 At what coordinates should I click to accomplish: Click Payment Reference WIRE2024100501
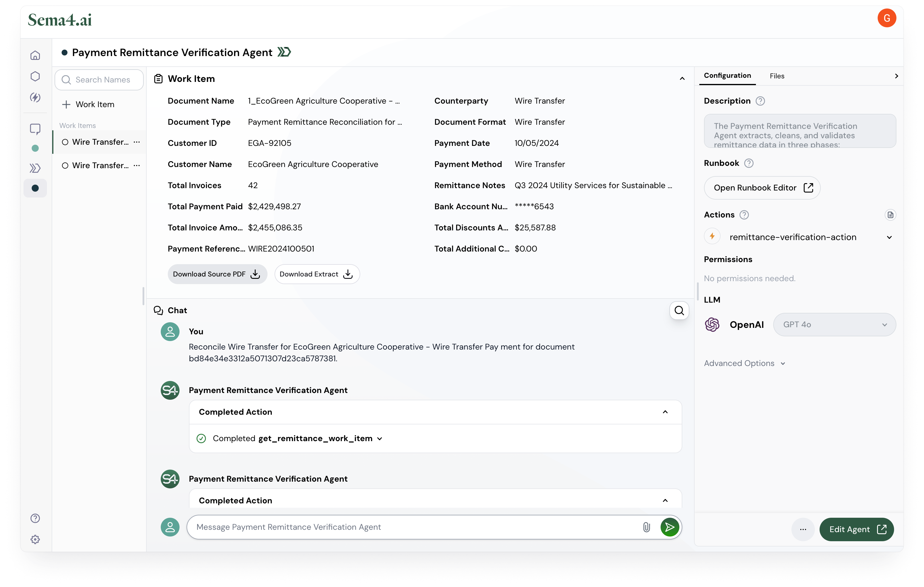[x=281, y=249]
